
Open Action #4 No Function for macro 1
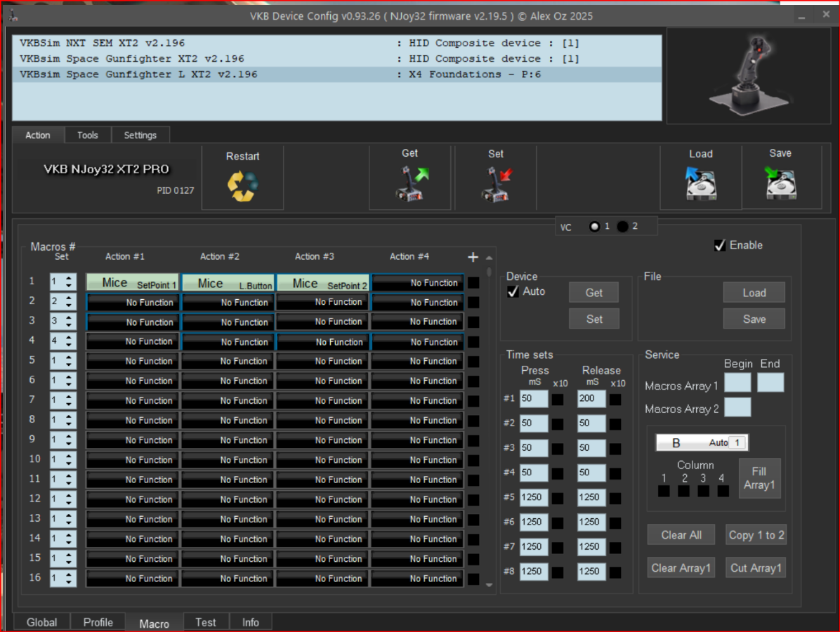417,283
